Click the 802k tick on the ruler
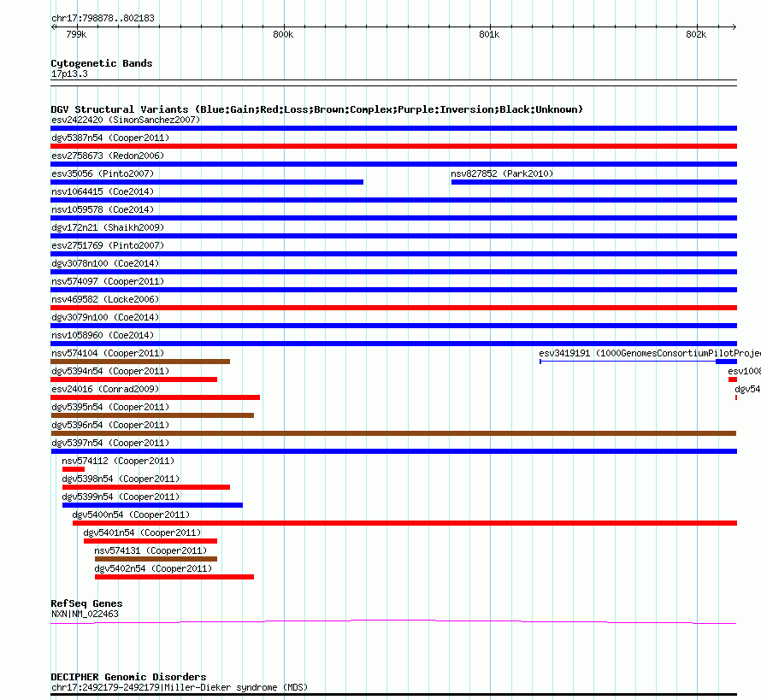Image resolution: width=761 pixels, height=700 pixels. (696, 34)
